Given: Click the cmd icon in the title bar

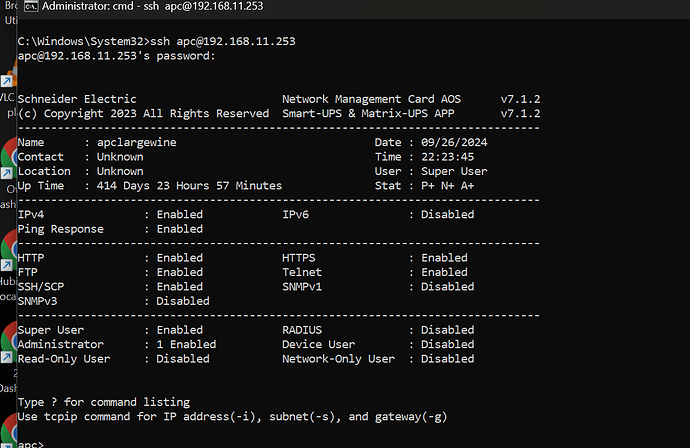Looking at the screenshot, I should pos(30,7).
